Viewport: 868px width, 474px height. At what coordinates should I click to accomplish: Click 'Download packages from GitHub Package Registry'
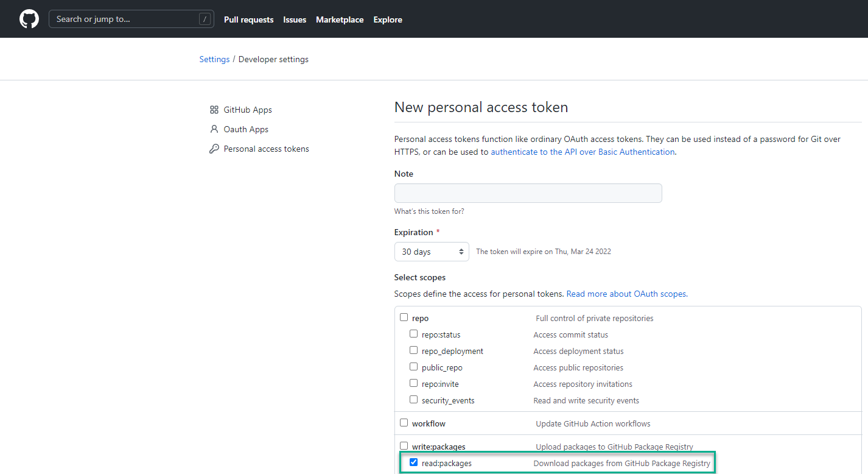(621, 463)
